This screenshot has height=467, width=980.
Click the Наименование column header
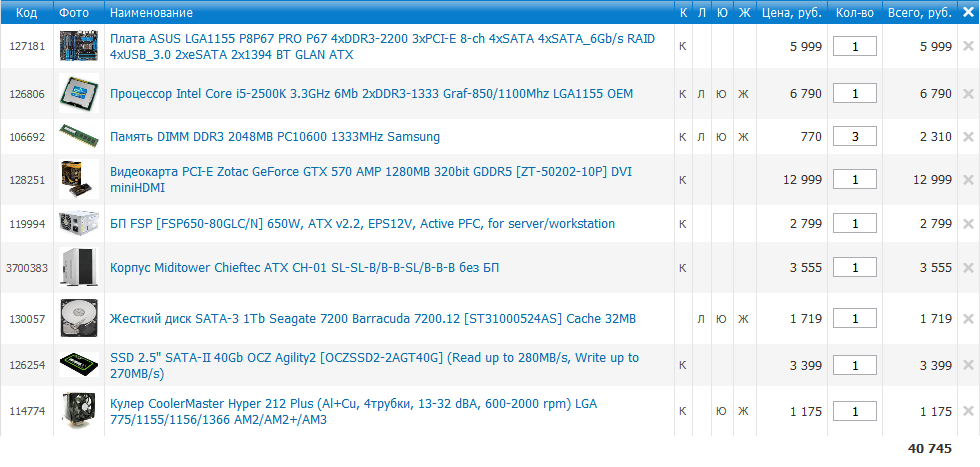pos(151,13)
